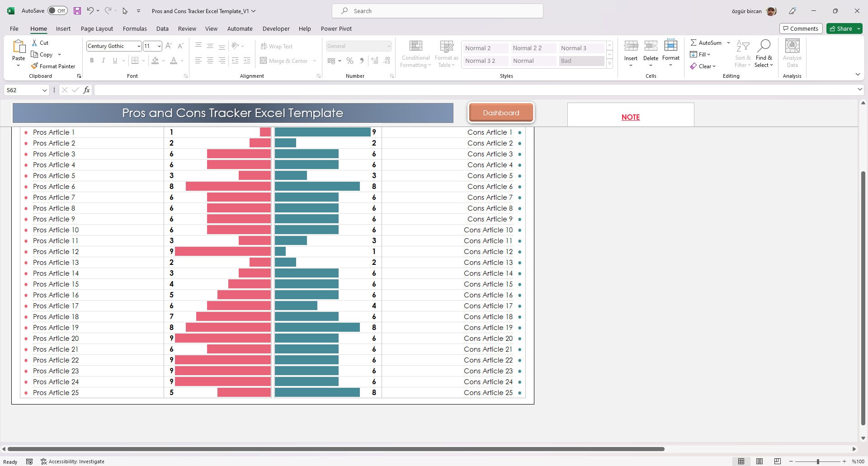Switch to Page Layout view in status bar
The width and height of the screenshot is (868, 466).
759,461
